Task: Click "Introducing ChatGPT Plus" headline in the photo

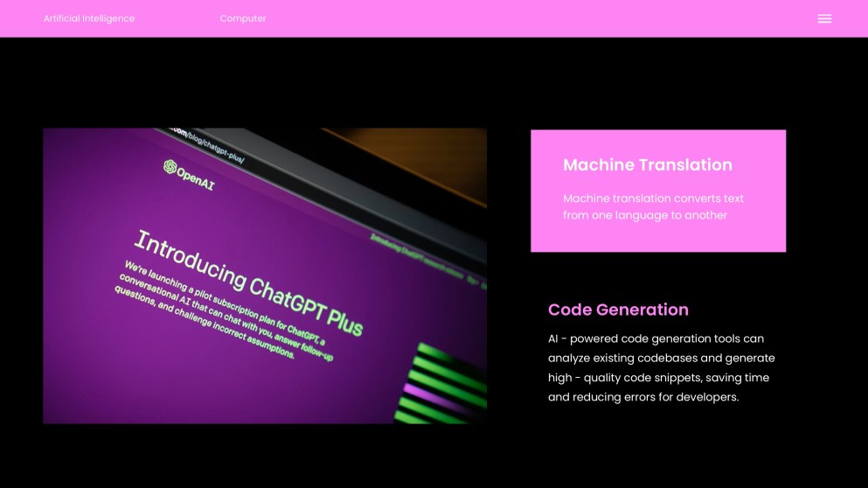Action: coord(247,282)
